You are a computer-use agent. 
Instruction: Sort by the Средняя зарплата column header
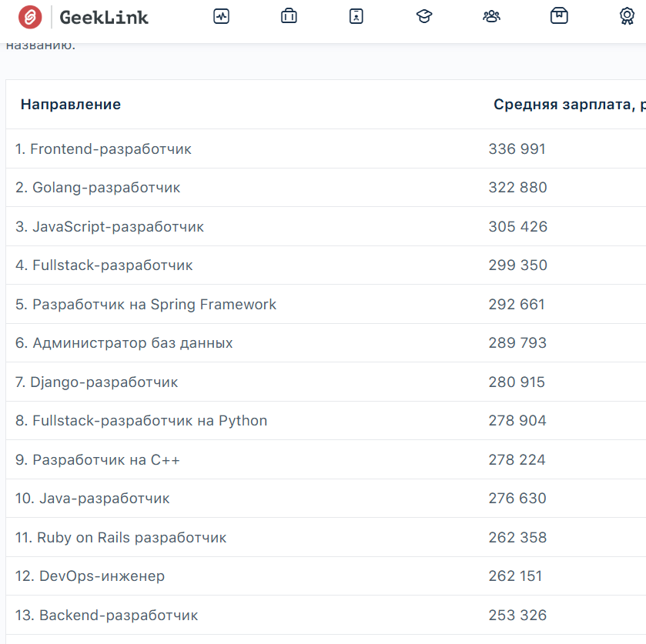click(x=568, y=105)
